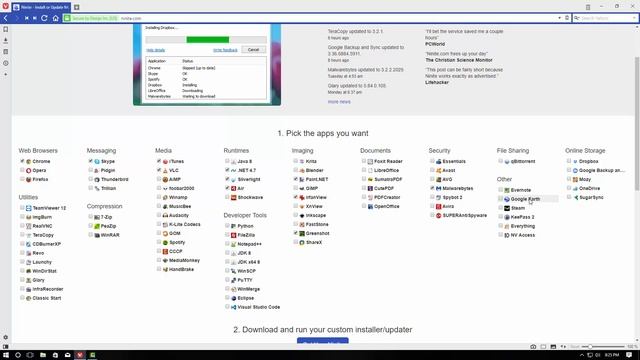Open Notes panel in sidebar

click(x=5, y=52)
